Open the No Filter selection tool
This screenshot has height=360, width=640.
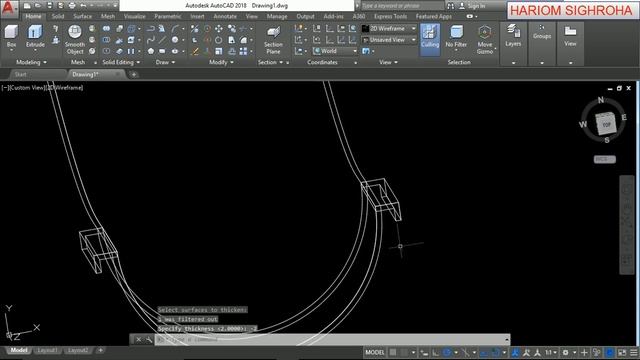point(456,37)
